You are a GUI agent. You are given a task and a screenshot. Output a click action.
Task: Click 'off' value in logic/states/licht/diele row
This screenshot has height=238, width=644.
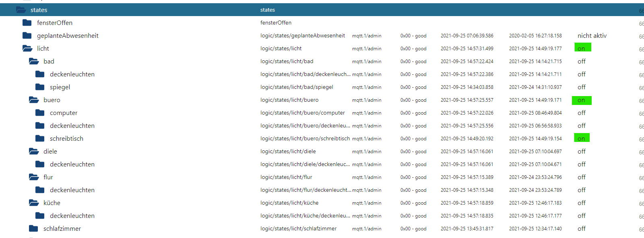tap(582, 152)
